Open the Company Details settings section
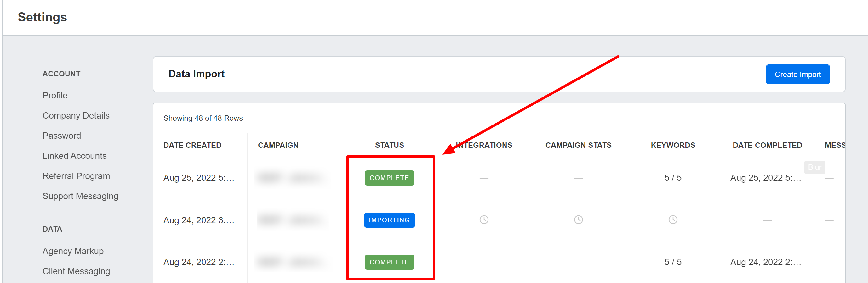The height and width of the screenshot is (283, 868). coord(76,115)
